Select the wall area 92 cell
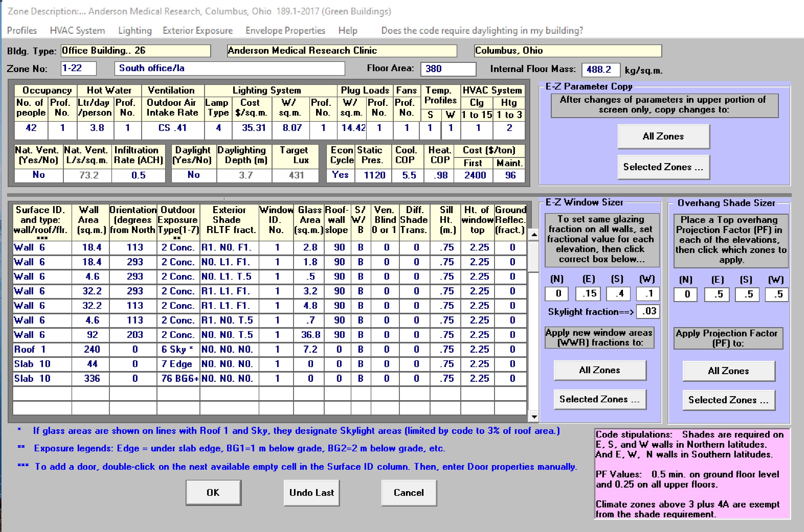 91,335
